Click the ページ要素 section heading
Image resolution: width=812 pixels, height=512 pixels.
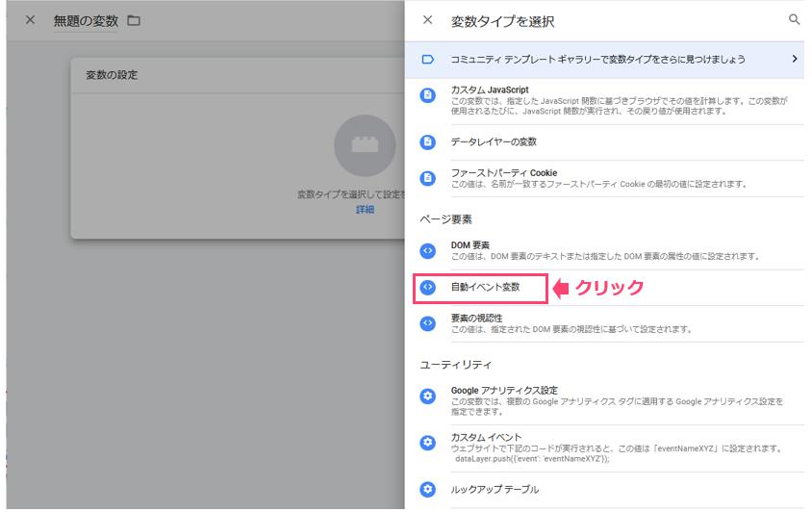(445, 219)
